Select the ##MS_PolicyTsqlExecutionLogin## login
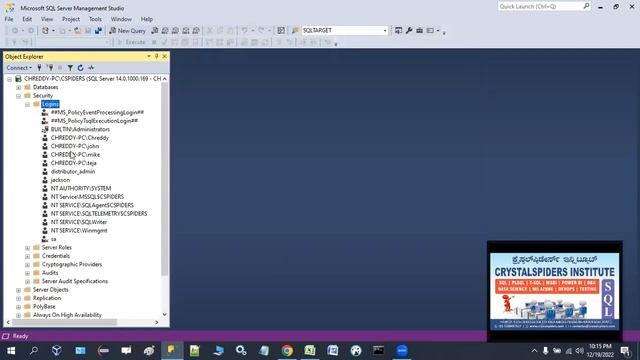The height and width of the screenshot is (360, 640). [94, 121]
